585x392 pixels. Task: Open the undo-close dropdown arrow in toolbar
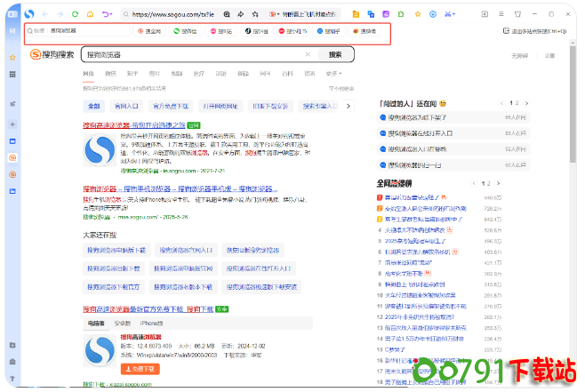[113, 15]
